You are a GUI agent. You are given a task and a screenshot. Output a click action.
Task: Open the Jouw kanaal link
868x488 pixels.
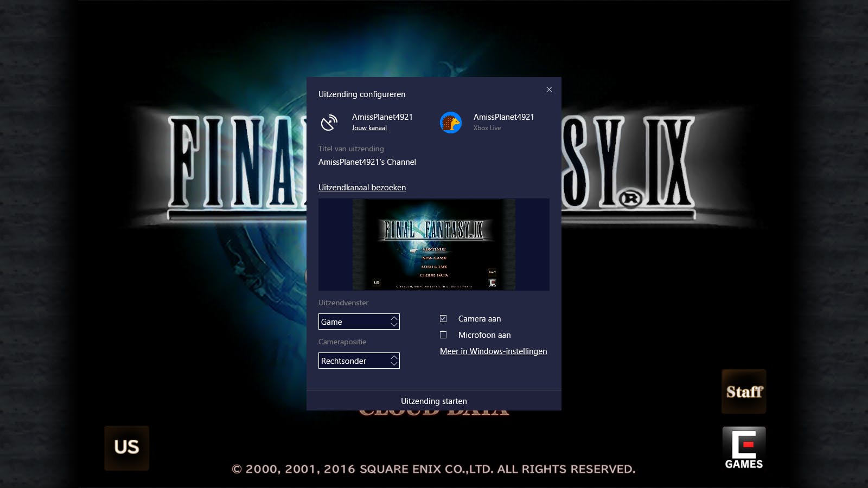[369, 128]
